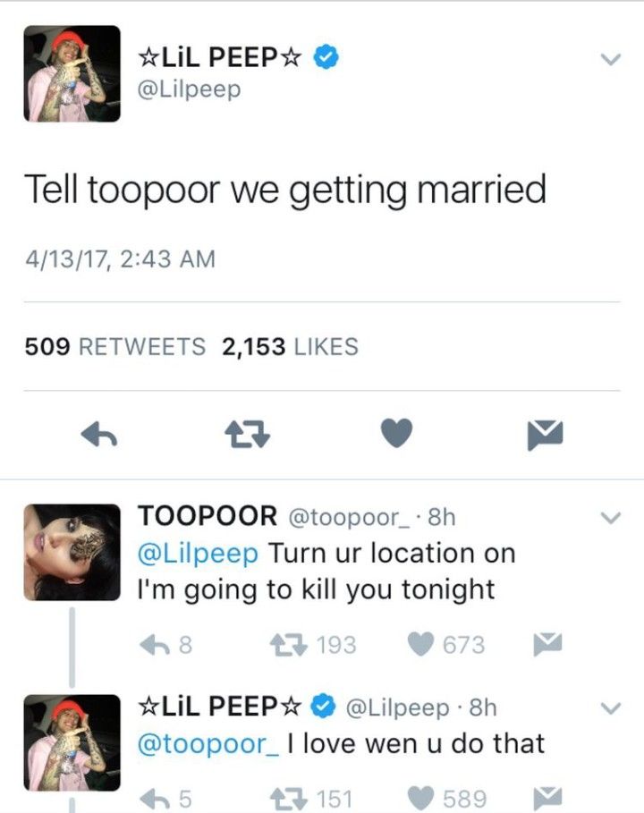This screenshot has width=644, height=813.
Task: Send main tweet via direct message envelope
Action: pos(545,436)
